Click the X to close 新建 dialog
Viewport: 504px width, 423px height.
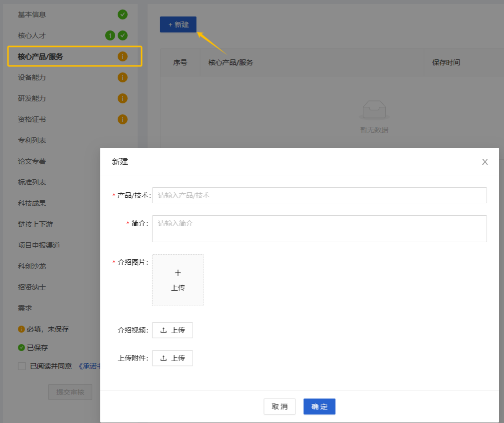coord(485,162)
